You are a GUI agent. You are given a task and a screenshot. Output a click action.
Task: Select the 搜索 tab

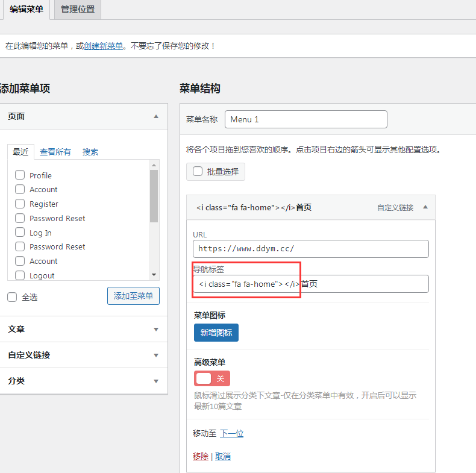tap(90, 152)
